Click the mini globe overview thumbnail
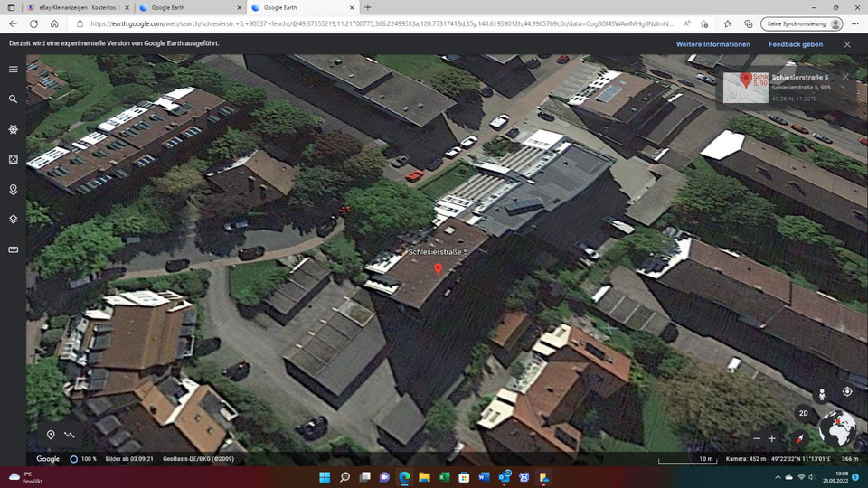 click(x=837, y=429)
